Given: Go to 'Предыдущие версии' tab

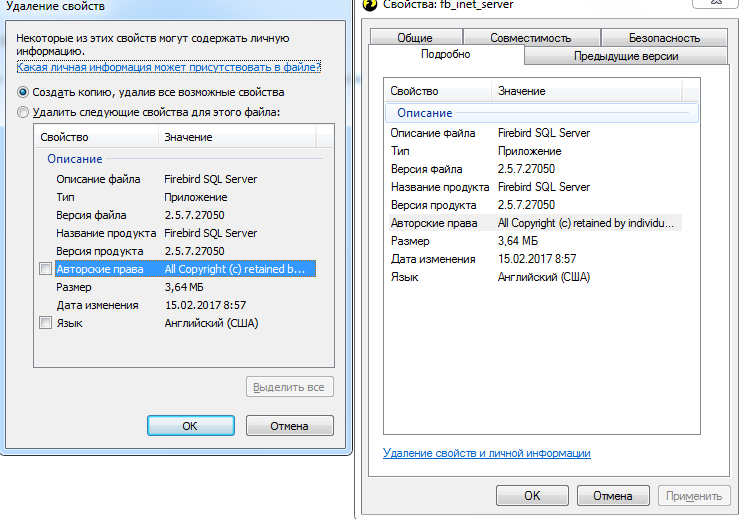Looking at the screenshot, I should coord(626,56).
